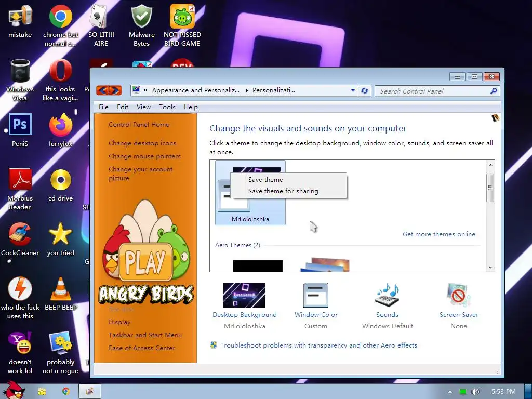Click the address bar refresh icon
The width and height of the screenshot is (532, 399).
tap(364, 90)
